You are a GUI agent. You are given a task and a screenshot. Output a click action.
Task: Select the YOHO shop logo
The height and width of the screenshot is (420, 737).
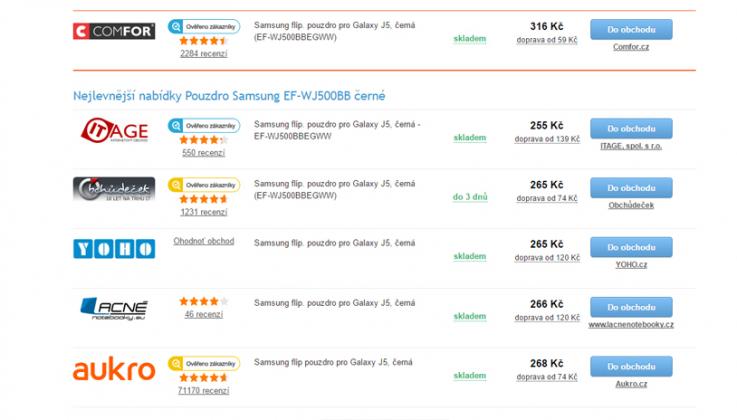(x=114, y=249)
